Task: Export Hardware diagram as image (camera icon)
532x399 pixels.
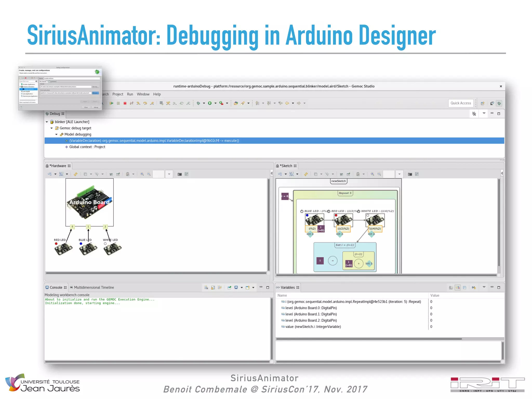Action: [179, 174]
